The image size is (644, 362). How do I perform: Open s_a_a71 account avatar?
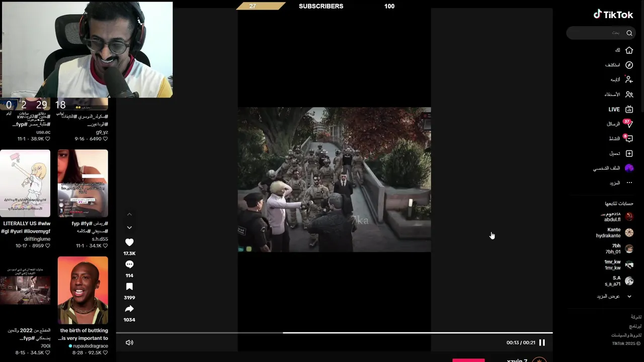629,281
